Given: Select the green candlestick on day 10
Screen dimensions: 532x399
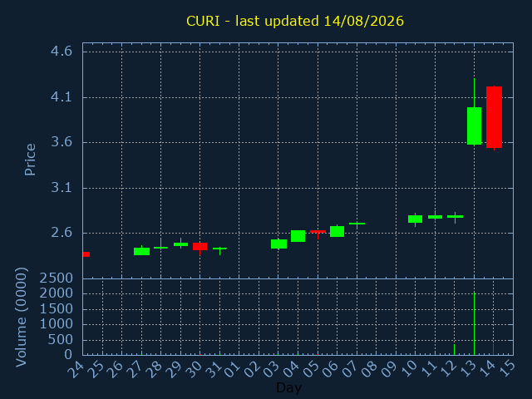Looking at the screenshot, I should [x=415, y=219].
